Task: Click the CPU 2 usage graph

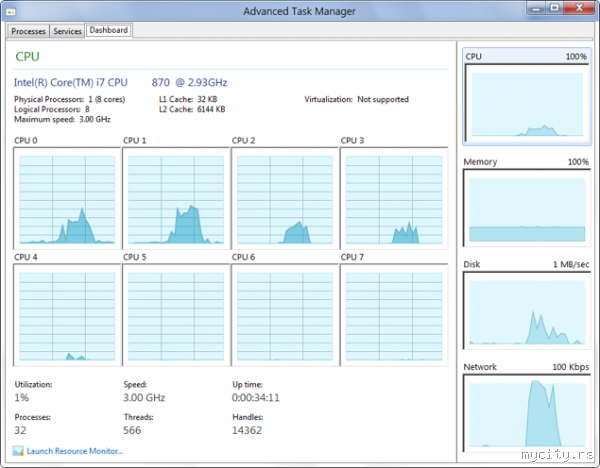Action: [285, 199]
